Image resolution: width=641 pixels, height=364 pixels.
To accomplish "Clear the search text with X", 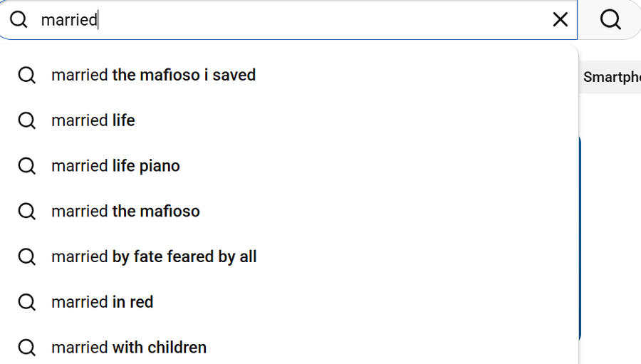I will (x=561, y=19).
